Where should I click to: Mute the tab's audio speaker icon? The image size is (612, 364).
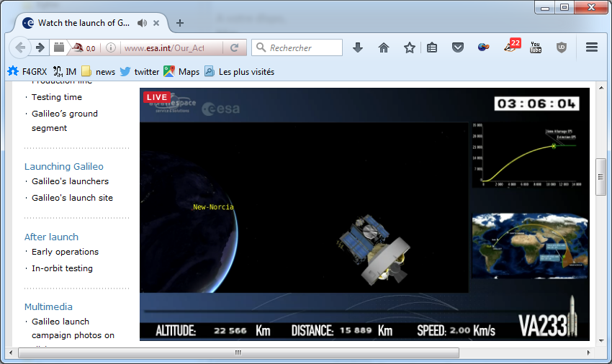(x=143, y=23)
